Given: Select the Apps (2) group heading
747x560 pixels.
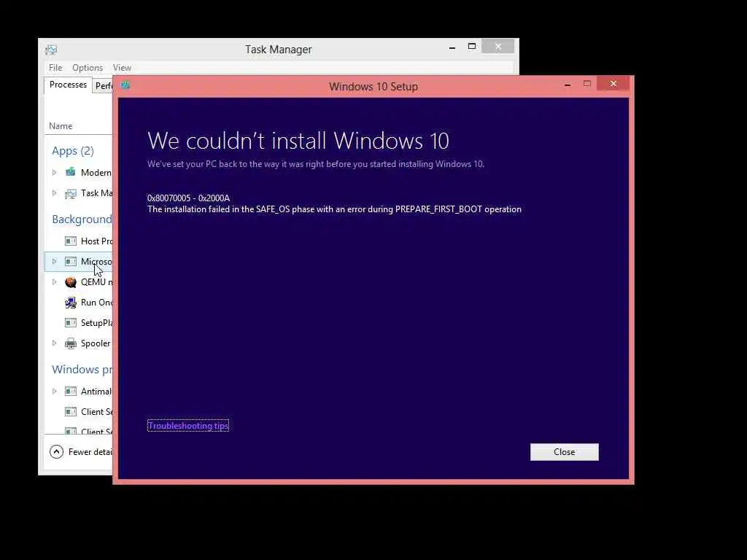Looking at the screenshot, I should tap(73, 151).
